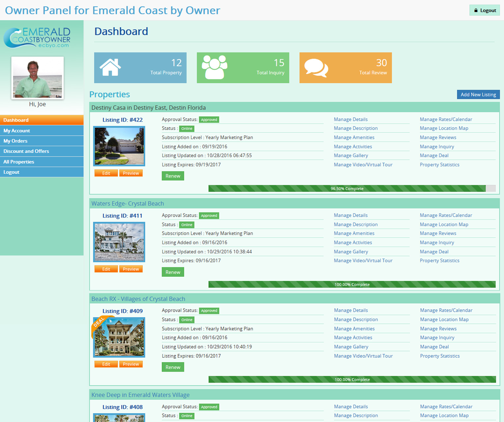Open Manage Details for Knee Deep listing
Image resolution: width=504 pixels, height=422 pixels.
351,407
